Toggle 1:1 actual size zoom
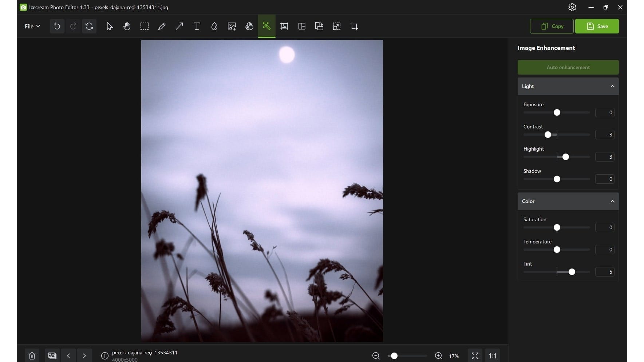This screenshot has width=644, height=362. (492, 355)
